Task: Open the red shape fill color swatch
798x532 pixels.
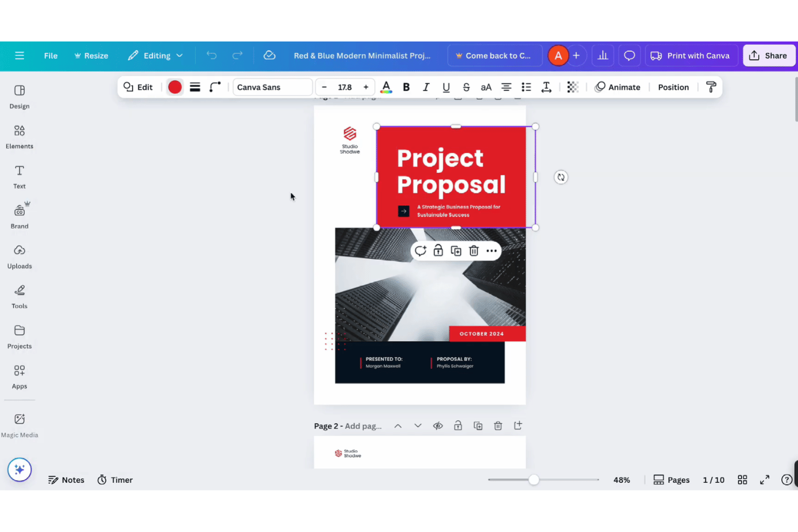Action: [x=175, y=87]
